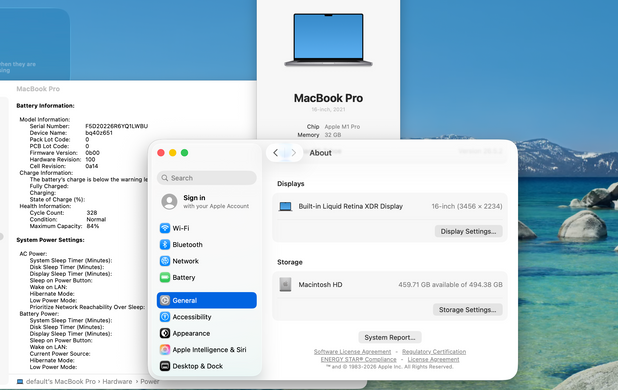Focus the Search field in System Settings
618x390 pixels.
coord(207,178)
